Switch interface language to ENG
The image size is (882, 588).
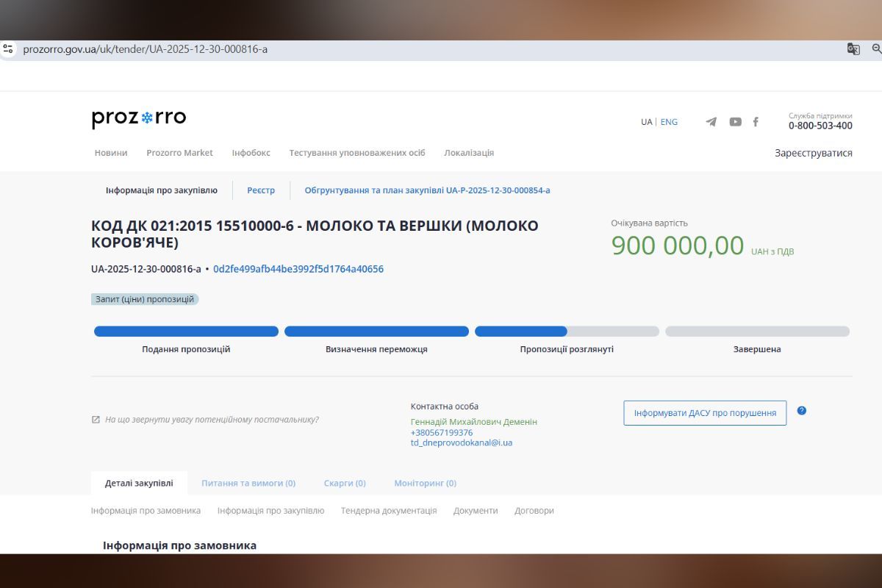click(669, 122)
